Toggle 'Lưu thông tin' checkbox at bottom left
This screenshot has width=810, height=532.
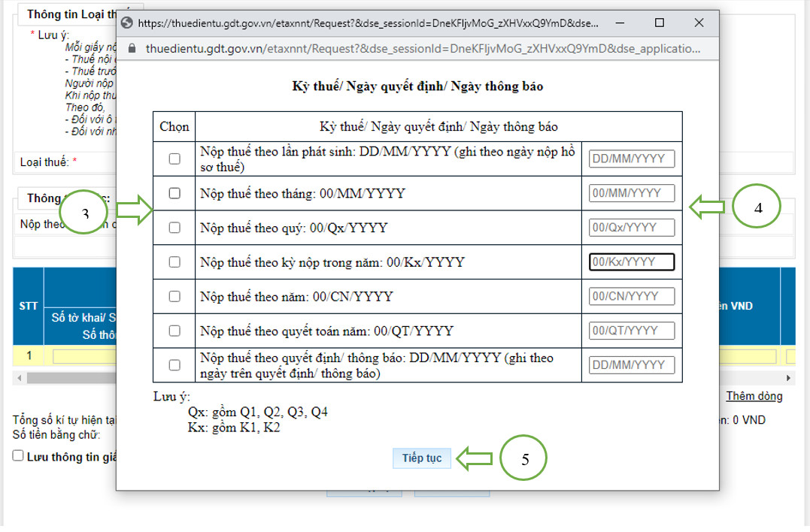(18, 456)
